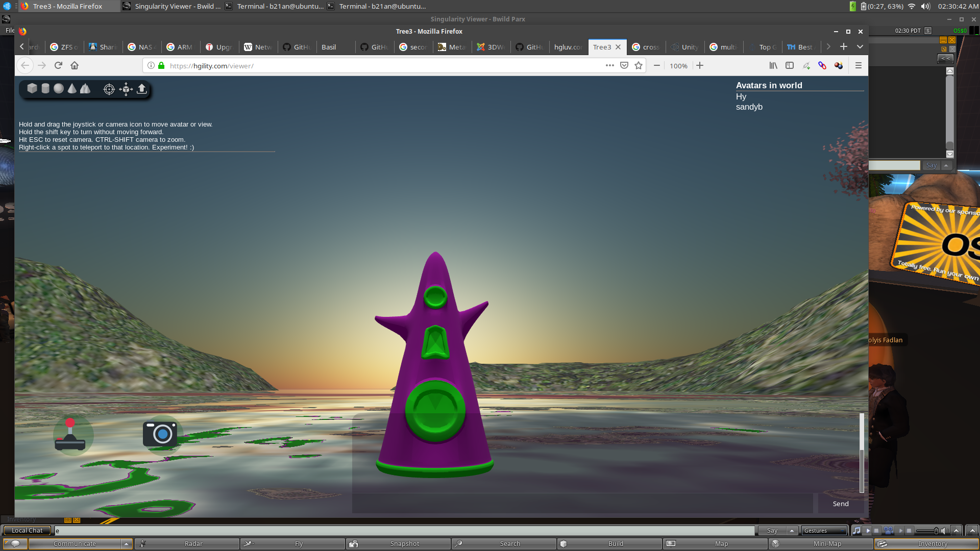This screenshot has width=980, height=551.
Task: Click the upload arrow icon
Action: coord(141,89)
